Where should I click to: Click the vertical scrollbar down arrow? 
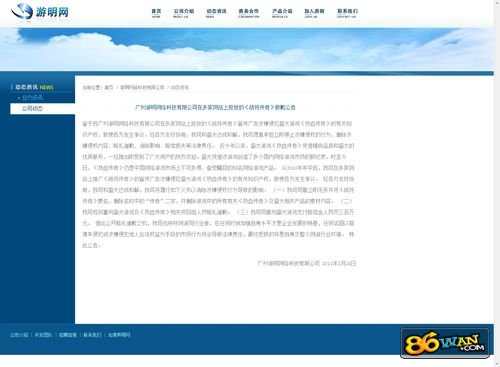pyautogui.click(x=497, y=364)
